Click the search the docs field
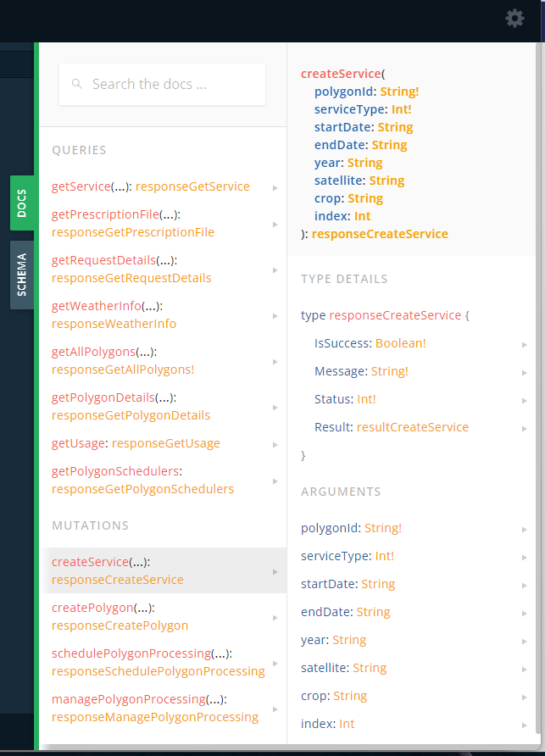 [x=170, y=85]
